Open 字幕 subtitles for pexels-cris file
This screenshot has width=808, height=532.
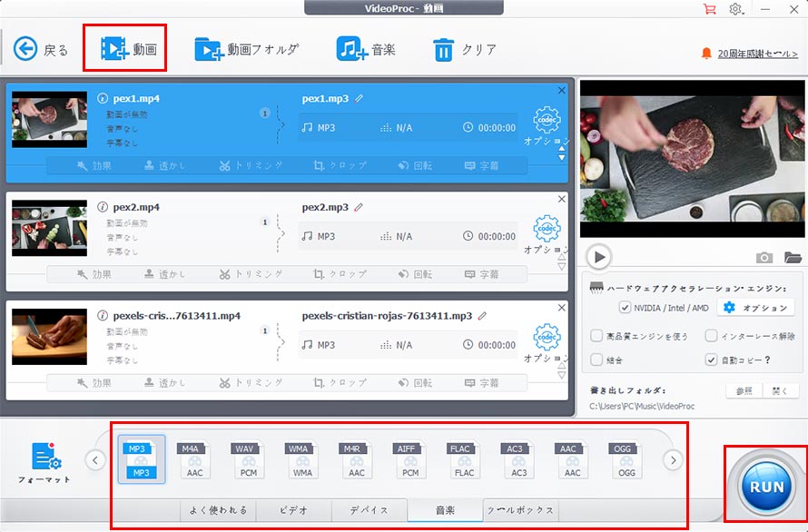(482, 383)
